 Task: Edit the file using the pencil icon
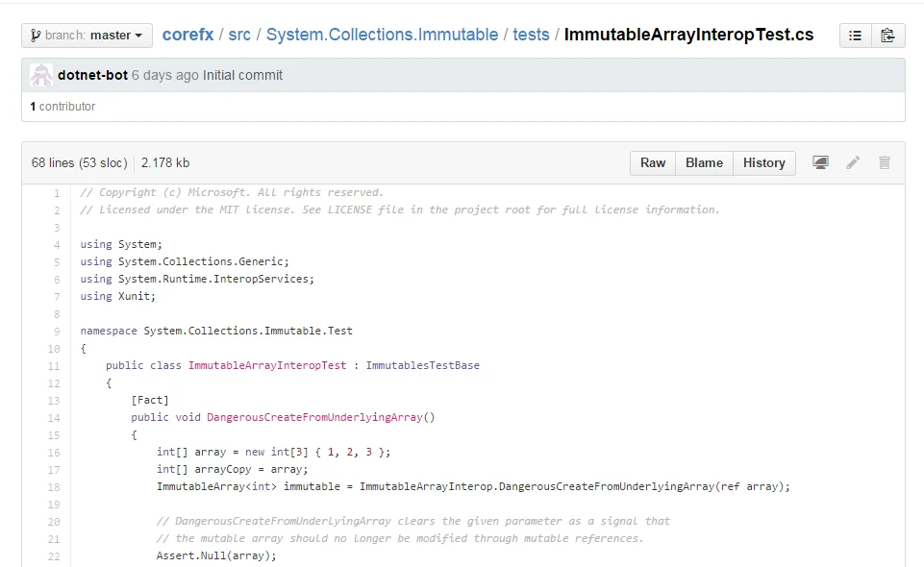tap(853, 162)
